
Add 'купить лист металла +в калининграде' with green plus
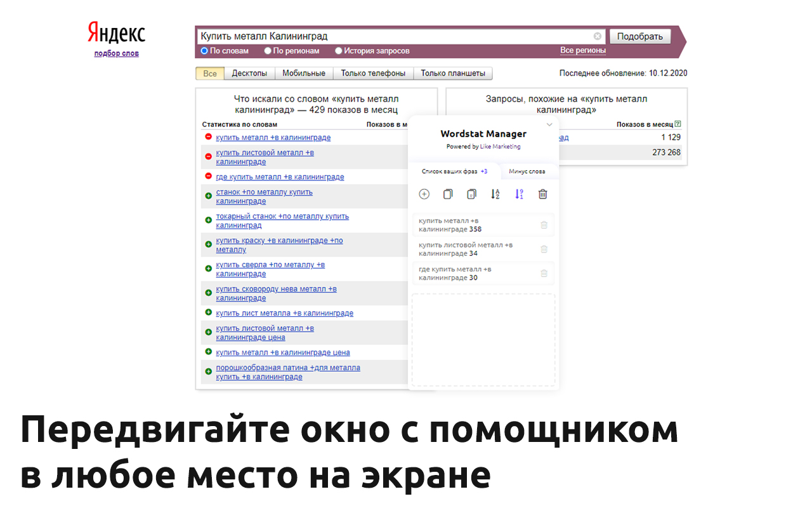[x=208, y=312]
